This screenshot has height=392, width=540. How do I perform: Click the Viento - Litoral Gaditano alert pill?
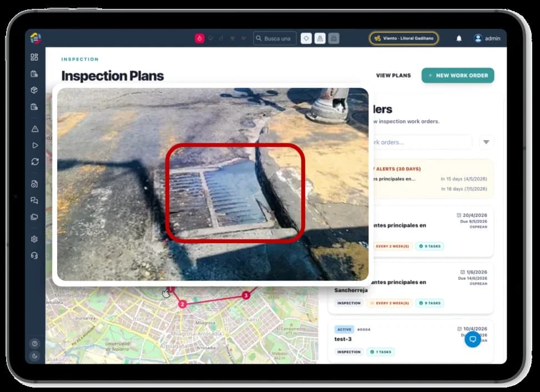coord(404,38)
